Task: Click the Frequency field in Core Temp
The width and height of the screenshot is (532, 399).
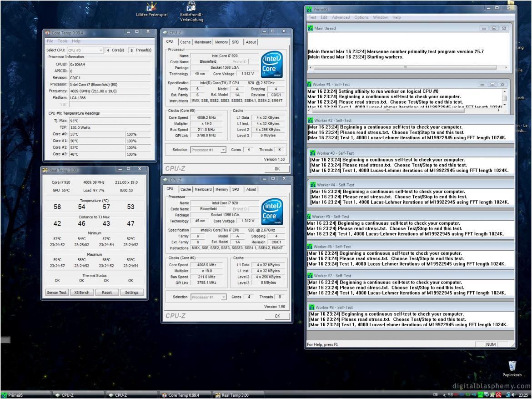Action: pos(110,91)
